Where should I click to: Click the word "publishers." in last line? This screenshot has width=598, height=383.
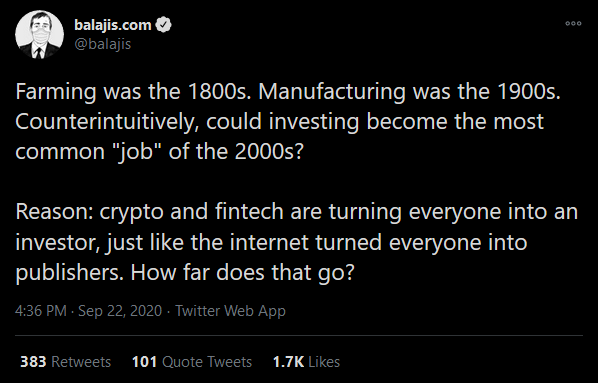click(x=69, y=273)
